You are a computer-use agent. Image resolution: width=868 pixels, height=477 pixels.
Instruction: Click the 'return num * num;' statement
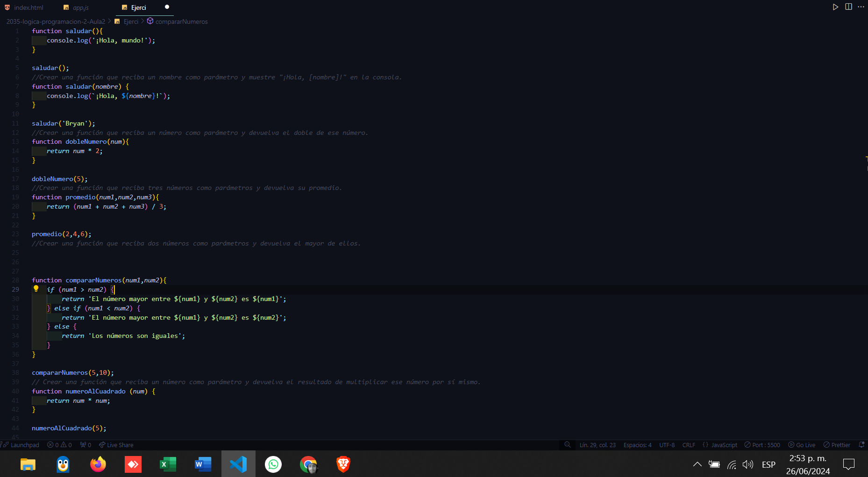click(78, 400)
